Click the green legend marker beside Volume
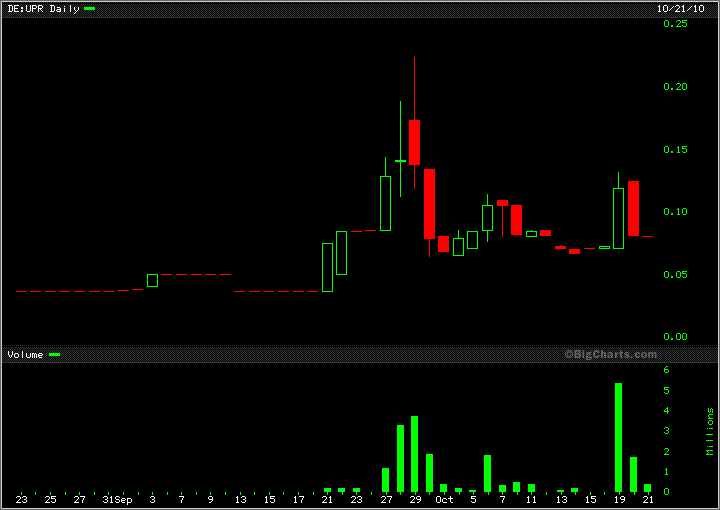720x510 pixels. click(54, 354)
